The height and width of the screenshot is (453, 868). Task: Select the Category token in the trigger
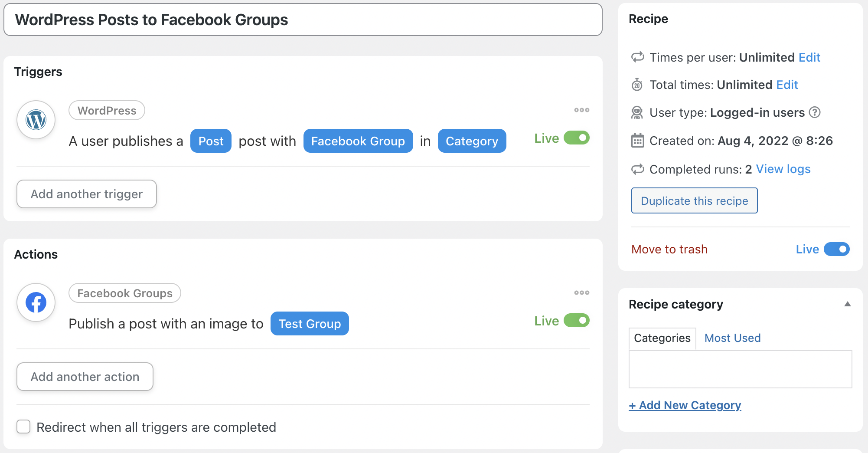472,141
